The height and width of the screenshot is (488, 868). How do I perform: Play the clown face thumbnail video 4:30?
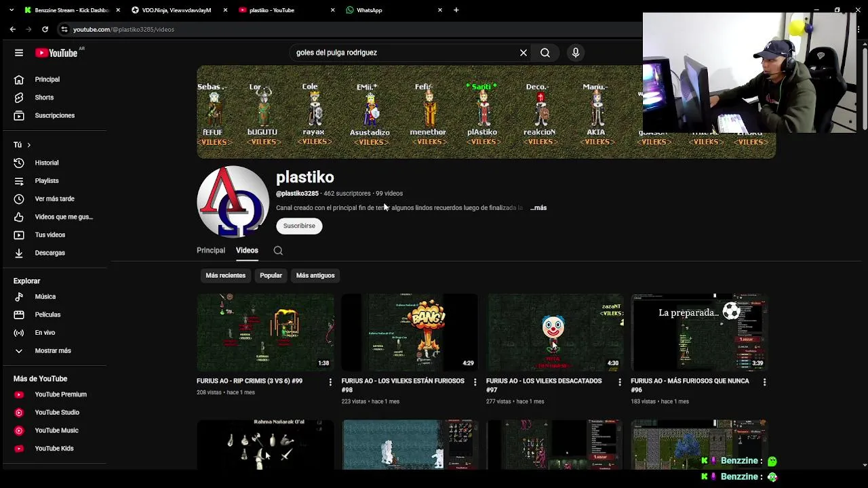coord(555,332)
